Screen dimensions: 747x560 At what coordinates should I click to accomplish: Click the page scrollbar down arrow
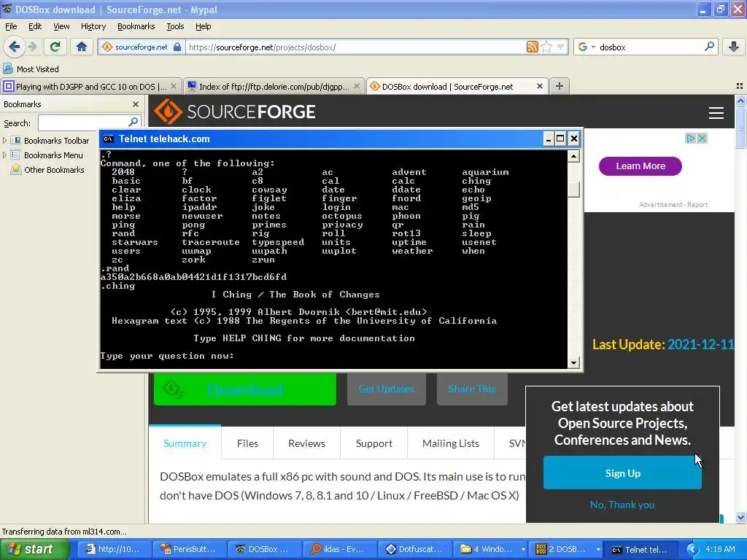coord(740,517)
